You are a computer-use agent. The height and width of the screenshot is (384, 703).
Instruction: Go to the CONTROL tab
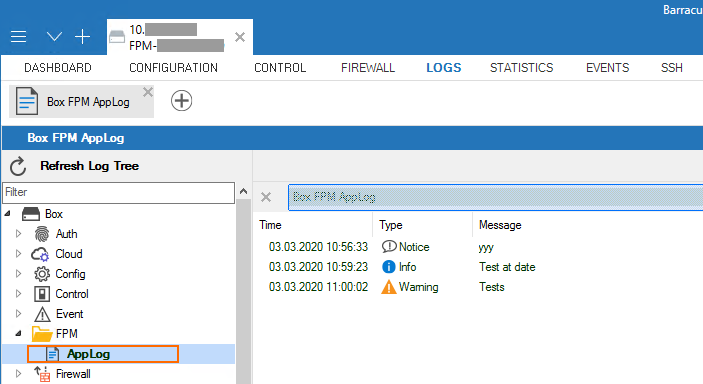[x=280, y=68]
